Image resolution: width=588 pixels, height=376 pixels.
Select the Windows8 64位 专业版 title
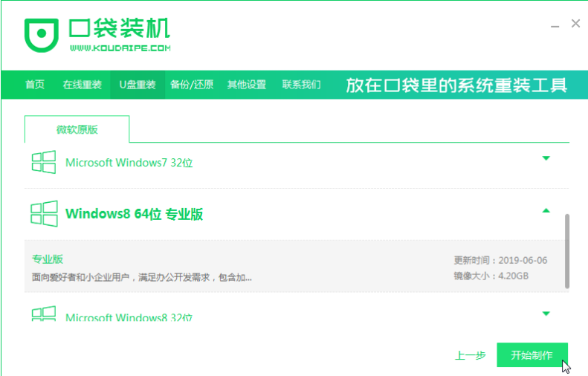(135, 214)
